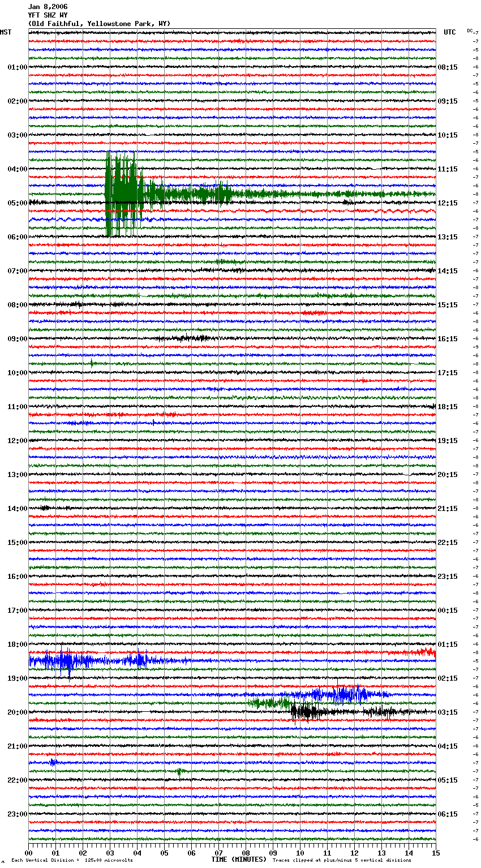This screenshot has width=481, height=868.
Task: Click the 06:15 UTC time label
Action: (x=448, y=814)
